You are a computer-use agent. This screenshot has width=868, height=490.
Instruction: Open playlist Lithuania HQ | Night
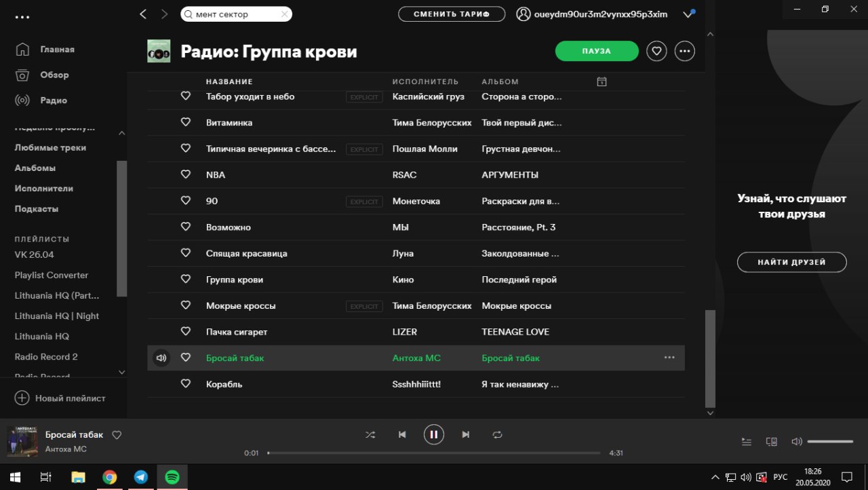click(x=57, y=316)
